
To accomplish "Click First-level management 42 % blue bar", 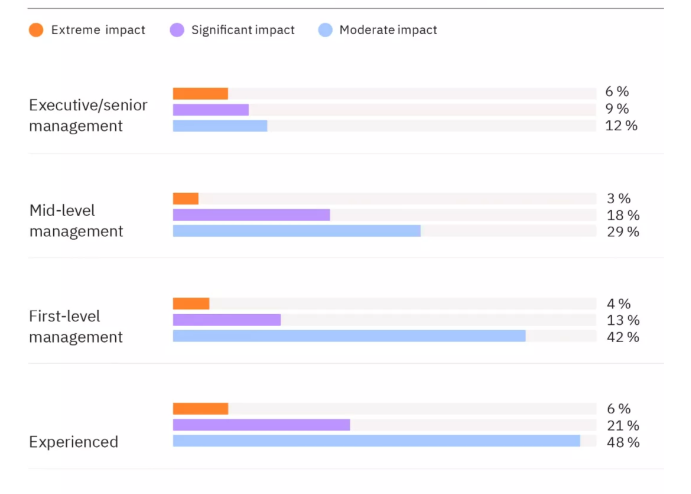I will pyautogui.click(x=349, y=336).
